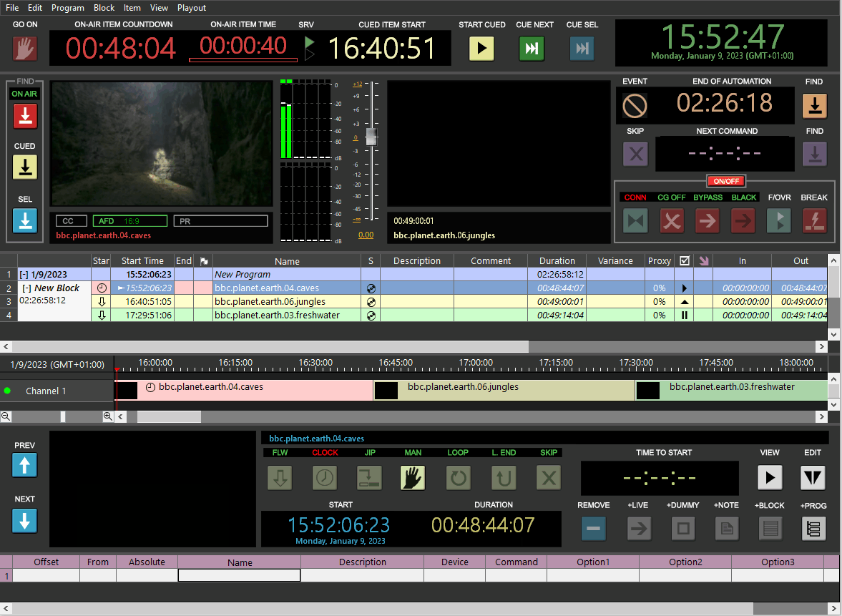The height and width of the screenshot is (616, 842).
Task: Click the FIND ON AIR arrow icon
Action: pos(25,116)
